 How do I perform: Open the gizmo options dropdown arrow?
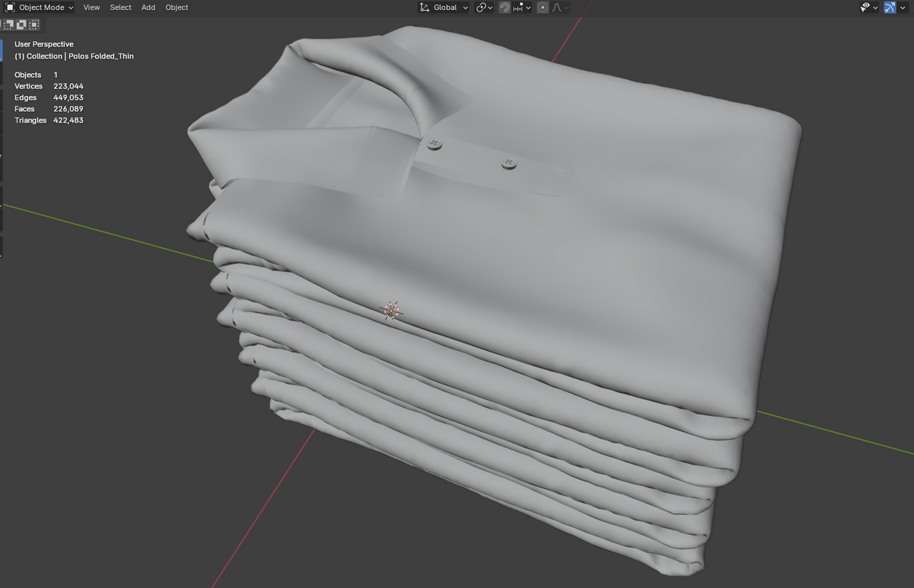pos(904,8)
